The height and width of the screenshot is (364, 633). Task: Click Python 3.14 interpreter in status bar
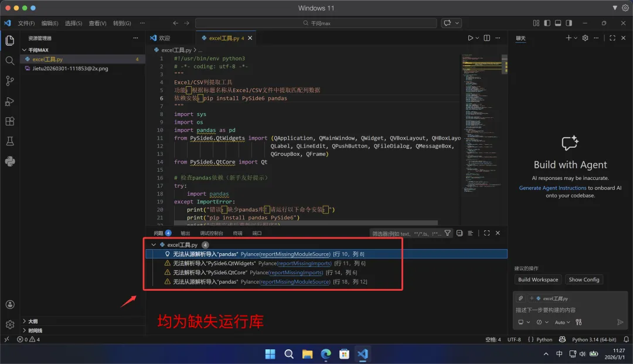click(x=594, y=339)
